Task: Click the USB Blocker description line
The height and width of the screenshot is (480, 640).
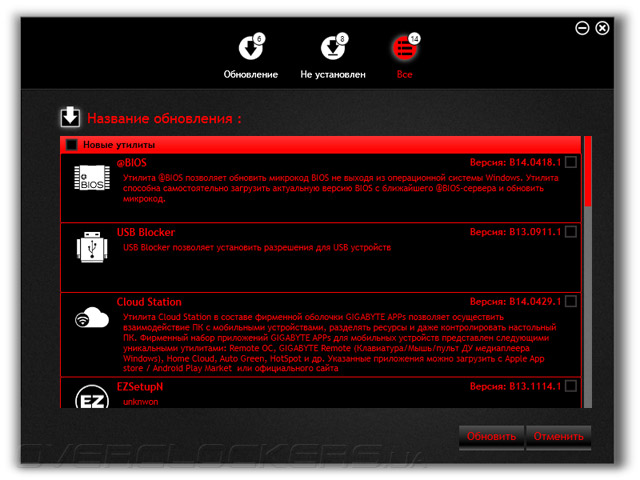Action: click(257, 247)
